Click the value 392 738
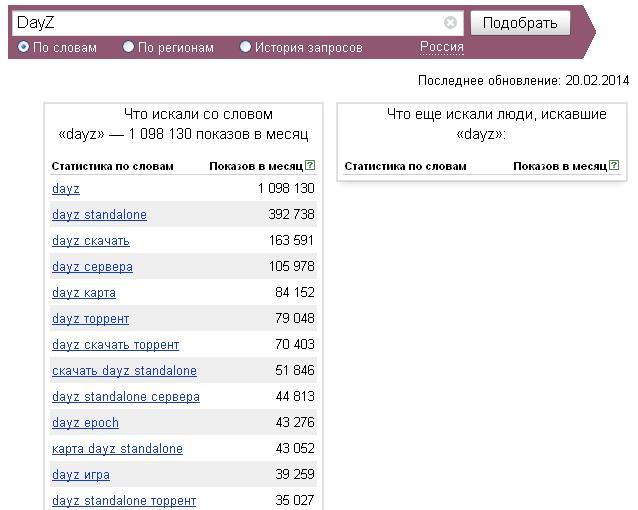Viewport: 638px width, 510px height. click(x=291, y=214)
